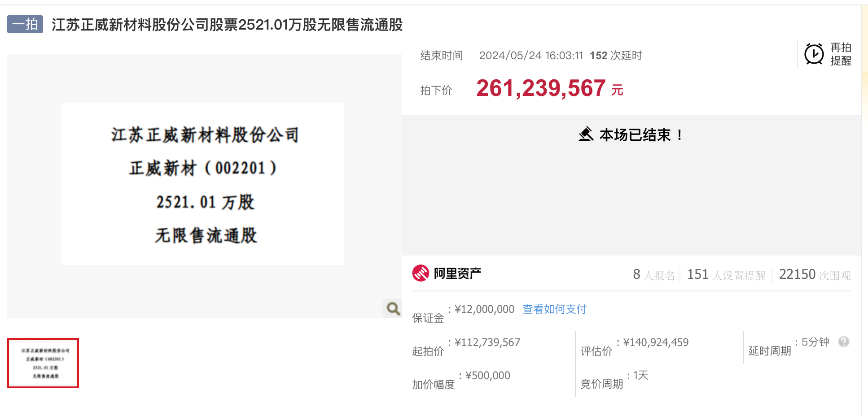Click the magnifier zoom icon on image
Screen dimensions: 868x416
[393, 308]
